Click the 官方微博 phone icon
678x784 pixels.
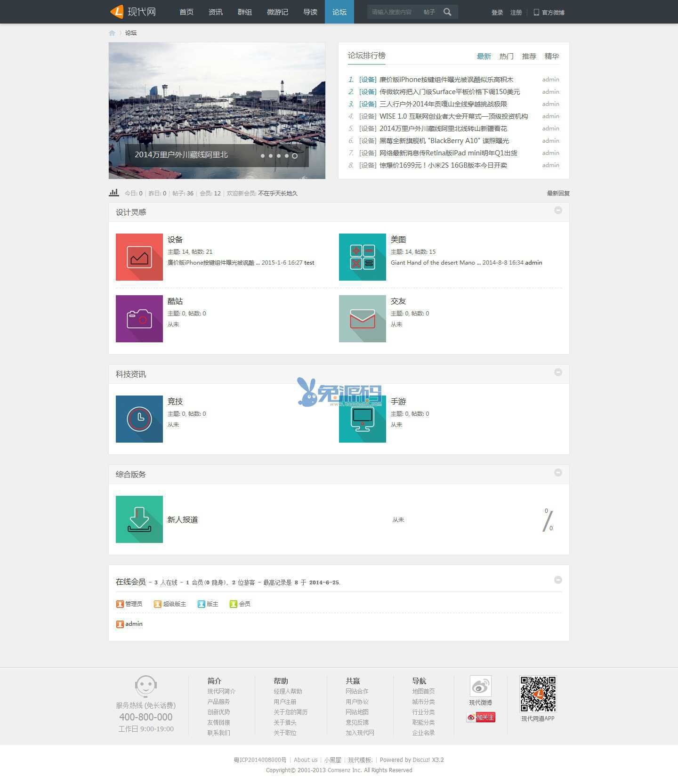coord(536,12)
